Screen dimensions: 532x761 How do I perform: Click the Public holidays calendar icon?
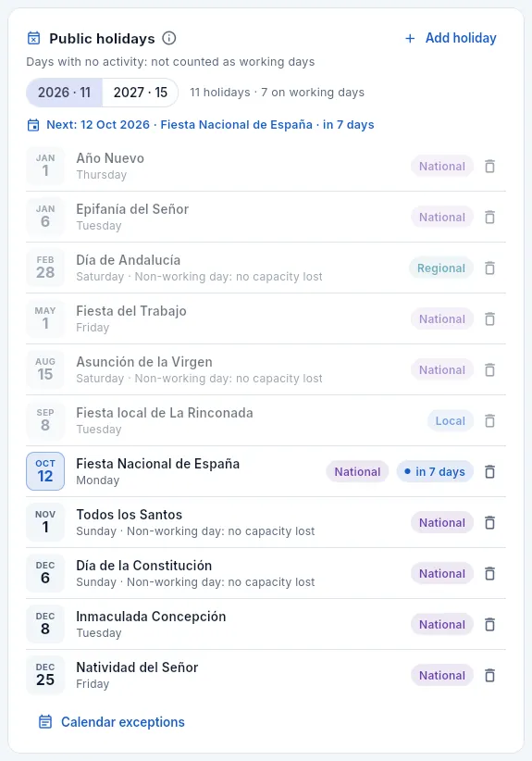(33, 38)
